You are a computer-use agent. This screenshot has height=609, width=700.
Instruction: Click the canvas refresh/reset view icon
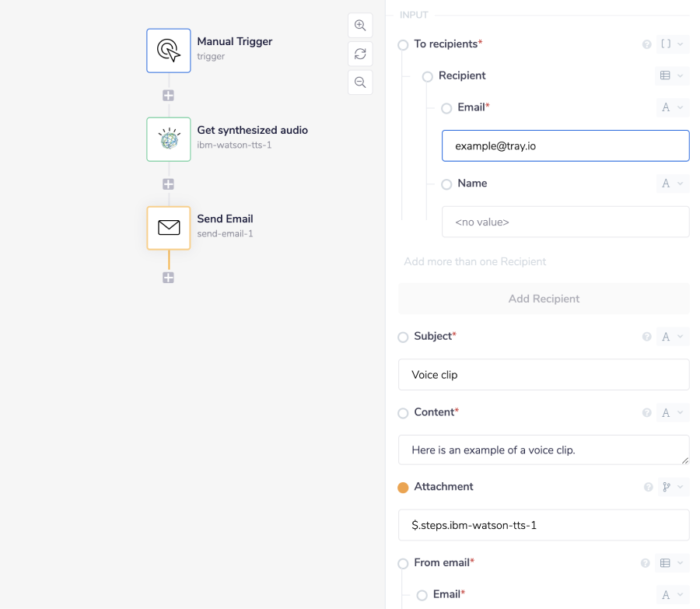coord(360,54)
